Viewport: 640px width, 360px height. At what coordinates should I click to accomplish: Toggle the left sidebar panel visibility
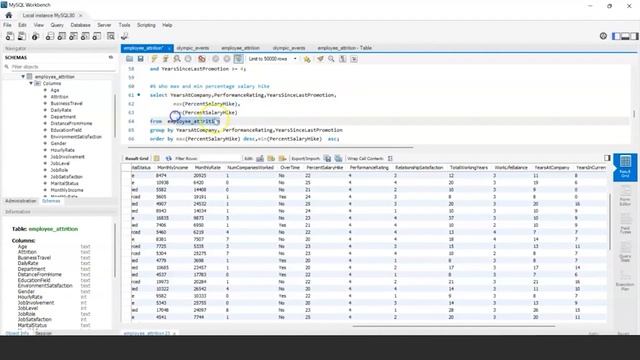point(616,36)
